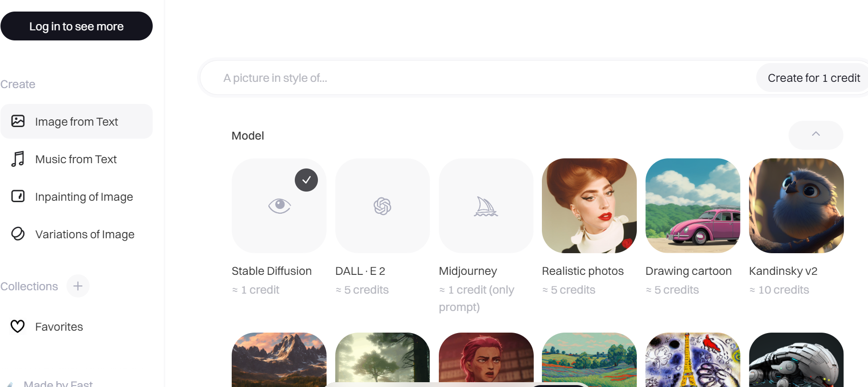Click the Music from Text note icon
Viewport: 868px width, 387px height.
18,159
